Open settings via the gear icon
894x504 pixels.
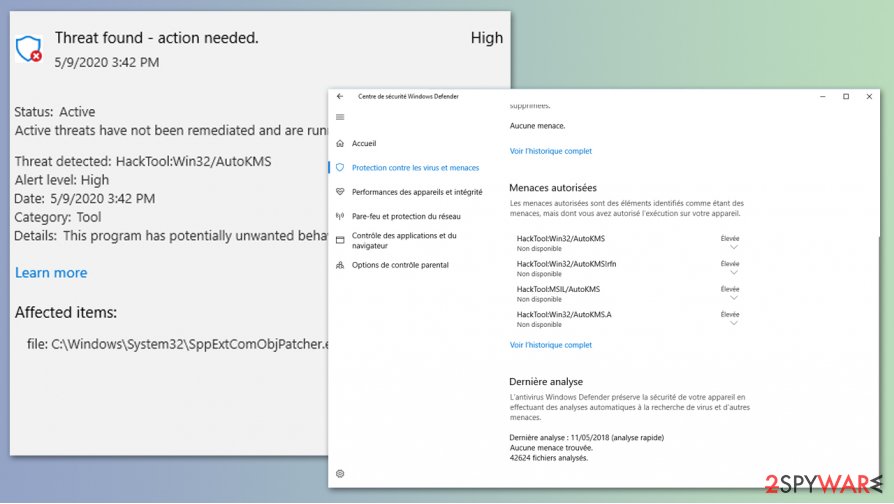point(340,473)
